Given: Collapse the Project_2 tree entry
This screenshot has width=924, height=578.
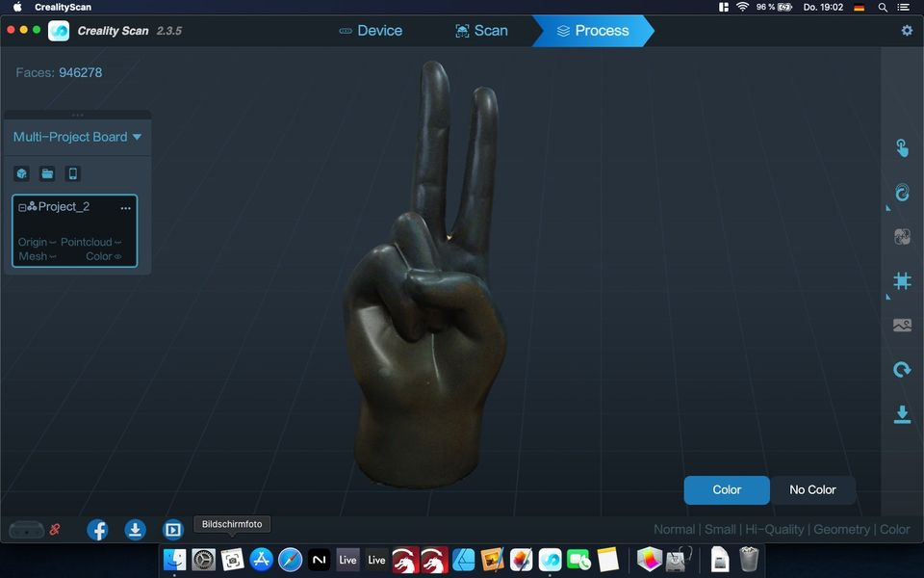Looking at the screenshot, I should coord(22,208).
